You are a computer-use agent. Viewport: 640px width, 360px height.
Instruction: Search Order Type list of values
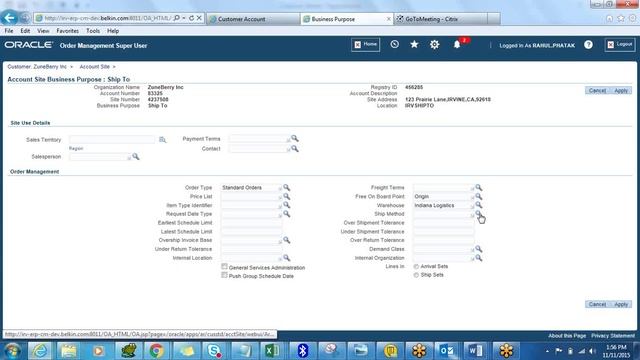tap(287, 187)
